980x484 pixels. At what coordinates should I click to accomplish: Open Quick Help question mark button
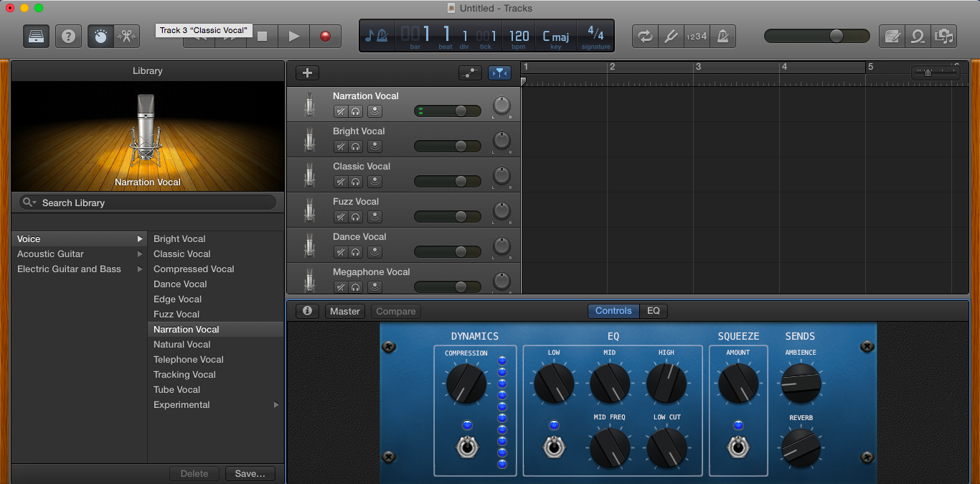pyautogui.click(x=69, y=36)
